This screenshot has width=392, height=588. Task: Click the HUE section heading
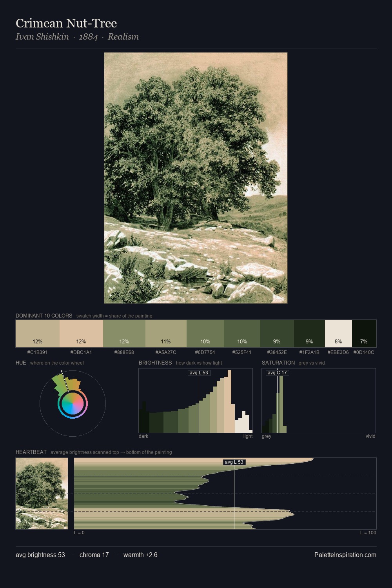click(21, 363)
